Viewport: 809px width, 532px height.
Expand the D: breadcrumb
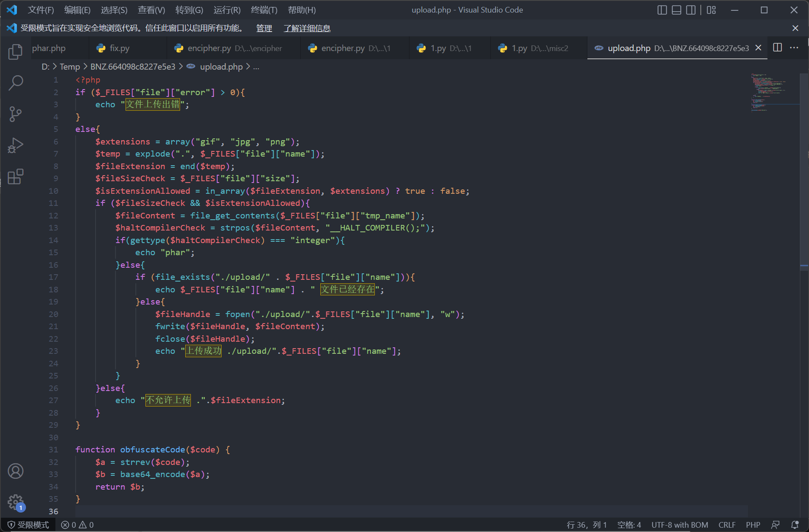pos(45,67)
